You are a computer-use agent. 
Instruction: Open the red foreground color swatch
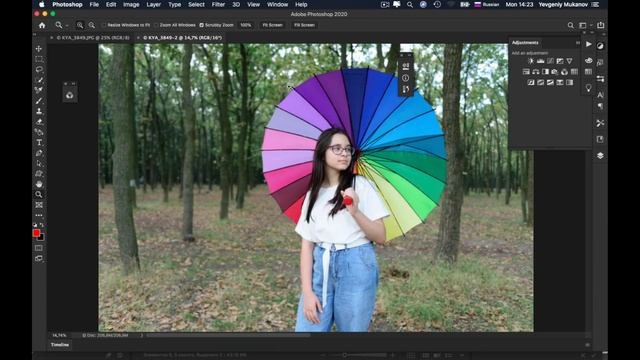click(x=36, y=233)
